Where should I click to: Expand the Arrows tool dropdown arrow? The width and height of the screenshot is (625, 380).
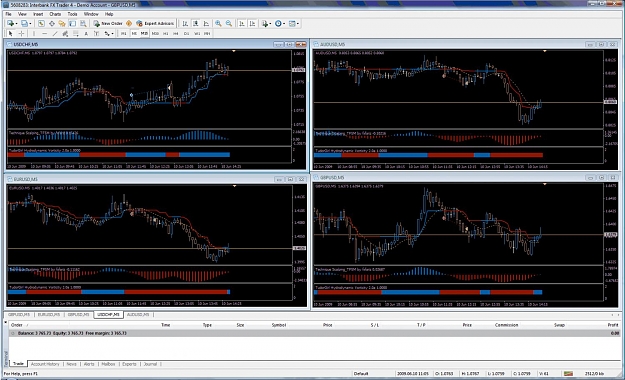pyautogui.click(x=112, y=33)
